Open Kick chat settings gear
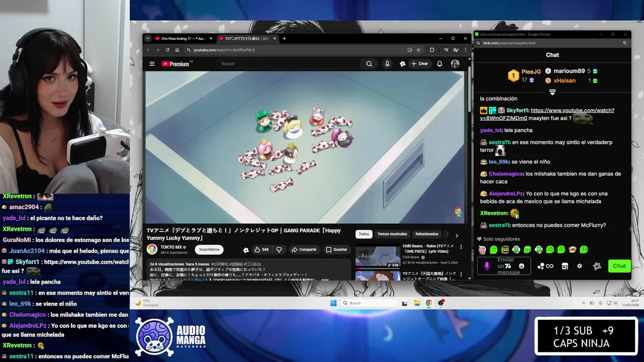 [x=580, y=266]
